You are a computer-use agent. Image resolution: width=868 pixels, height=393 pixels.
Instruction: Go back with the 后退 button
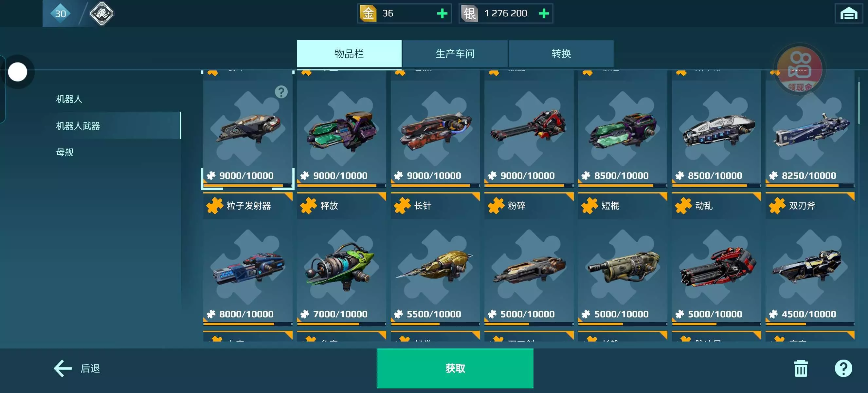pos(77,368)
